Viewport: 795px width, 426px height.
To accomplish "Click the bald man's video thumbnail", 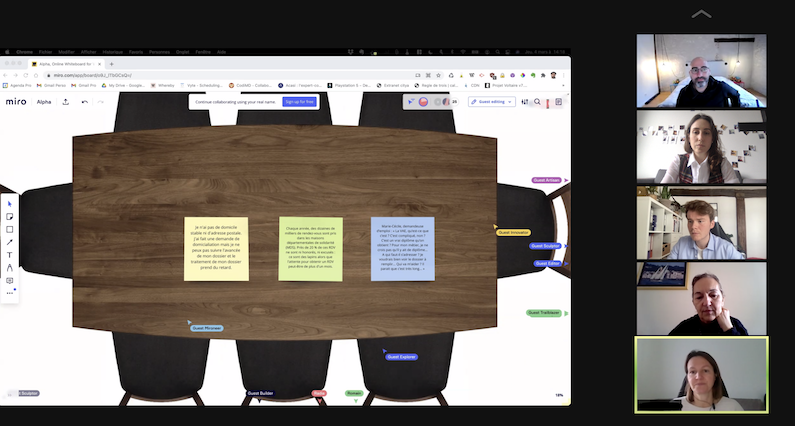I will tap(701, 71).
